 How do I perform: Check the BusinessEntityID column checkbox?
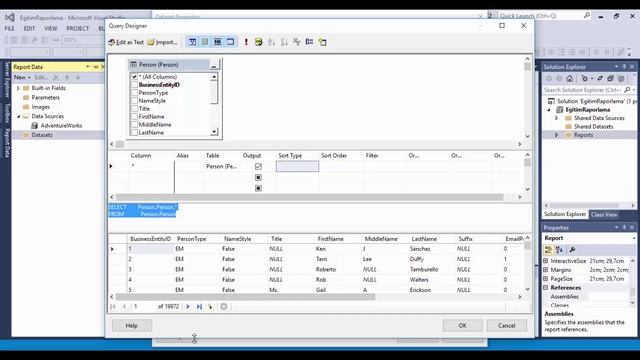pos(134,84)
